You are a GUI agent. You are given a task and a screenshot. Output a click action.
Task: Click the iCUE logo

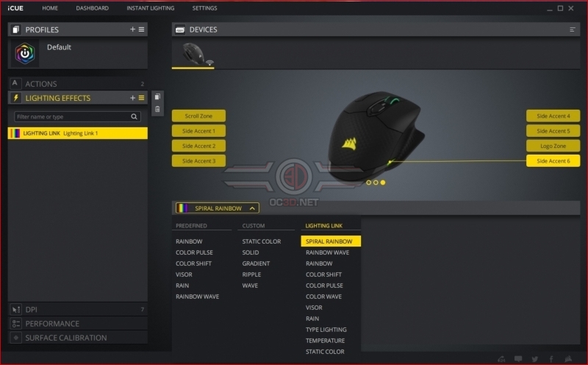click(x=15, y=8)
